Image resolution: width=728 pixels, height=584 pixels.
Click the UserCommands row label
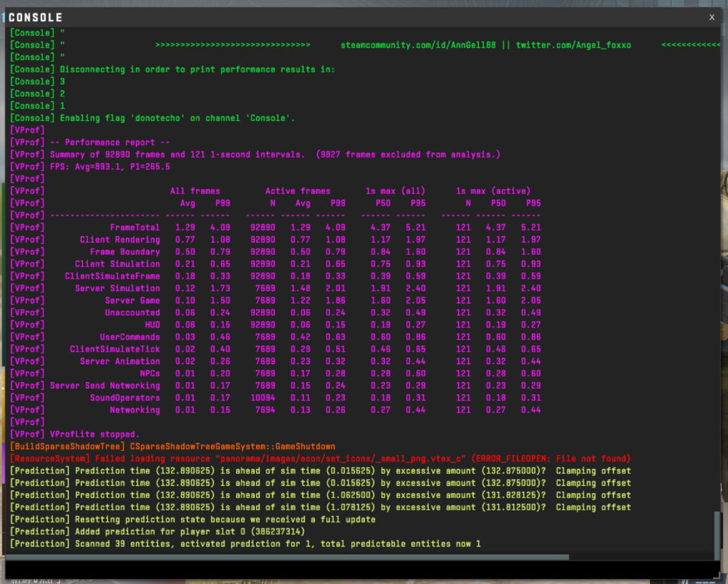point(130,337)
